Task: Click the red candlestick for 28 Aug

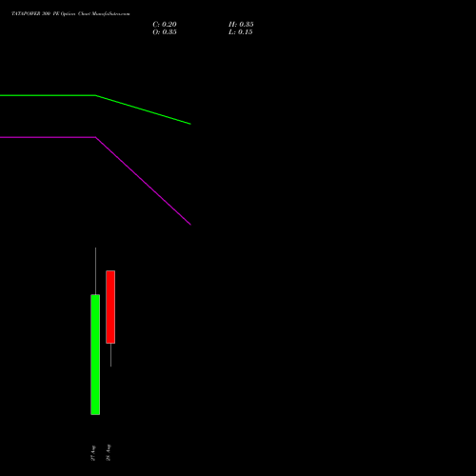Action: coord(110,307)
